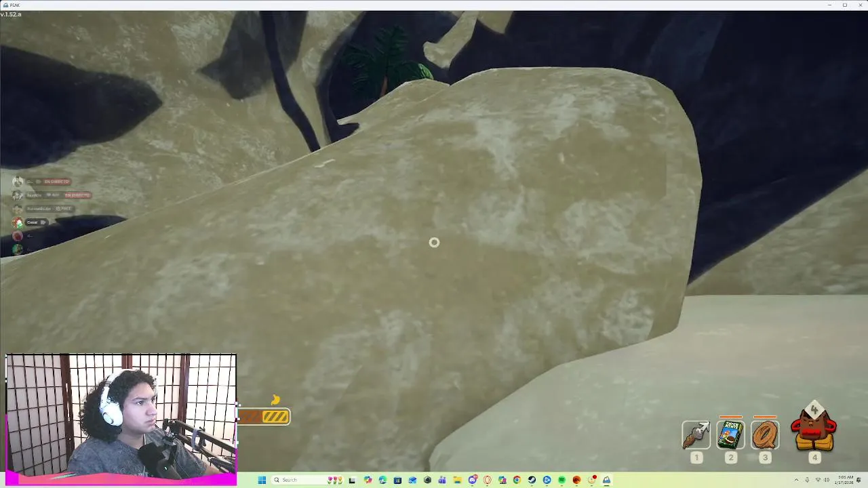The height and width of the screenshot is (488, 868).
Task: Click the center crosshair reticle
Action: coord(434,243)
